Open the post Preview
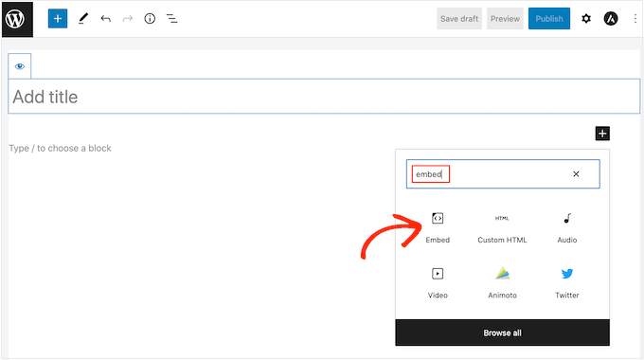Viewport: 644px width, 360px height. point(505,19)
